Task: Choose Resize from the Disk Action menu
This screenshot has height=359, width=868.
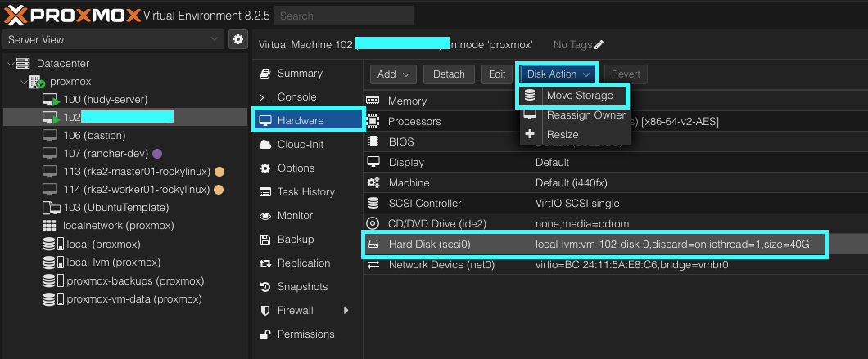Action: click(563, 134)
